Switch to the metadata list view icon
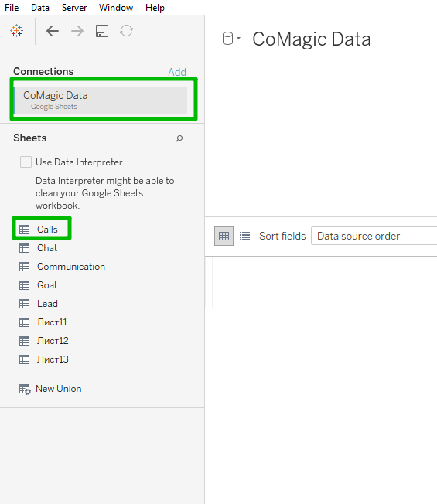 (244, 237)
